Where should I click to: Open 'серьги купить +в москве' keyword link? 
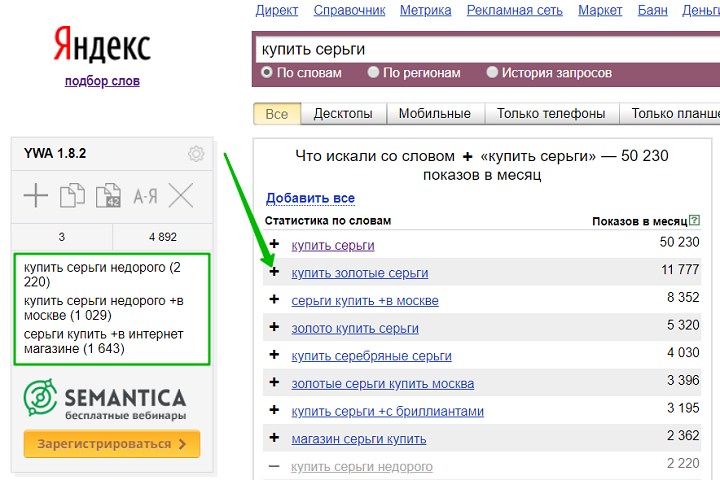pos(365,300)
